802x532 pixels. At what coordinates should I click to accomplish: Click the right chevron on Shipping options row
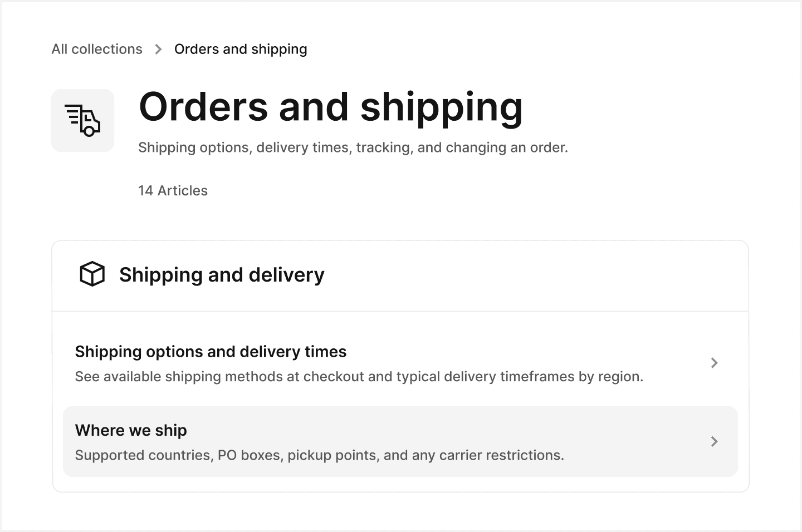[x=715, y=363]
